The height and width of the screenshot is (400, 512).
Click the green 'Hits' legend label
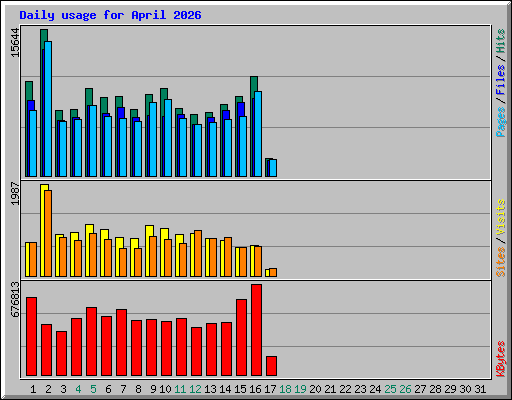click(x=501, y=41)
